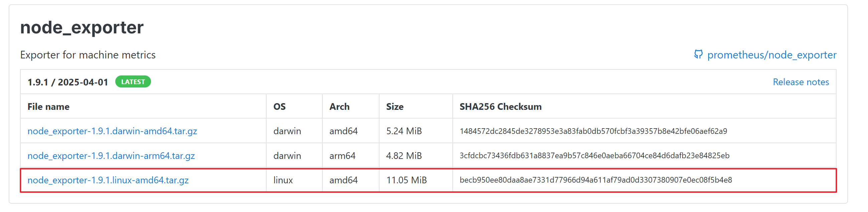Click the GitHub octocat icon
868x212 pixels.
click(x=698, y=54)
